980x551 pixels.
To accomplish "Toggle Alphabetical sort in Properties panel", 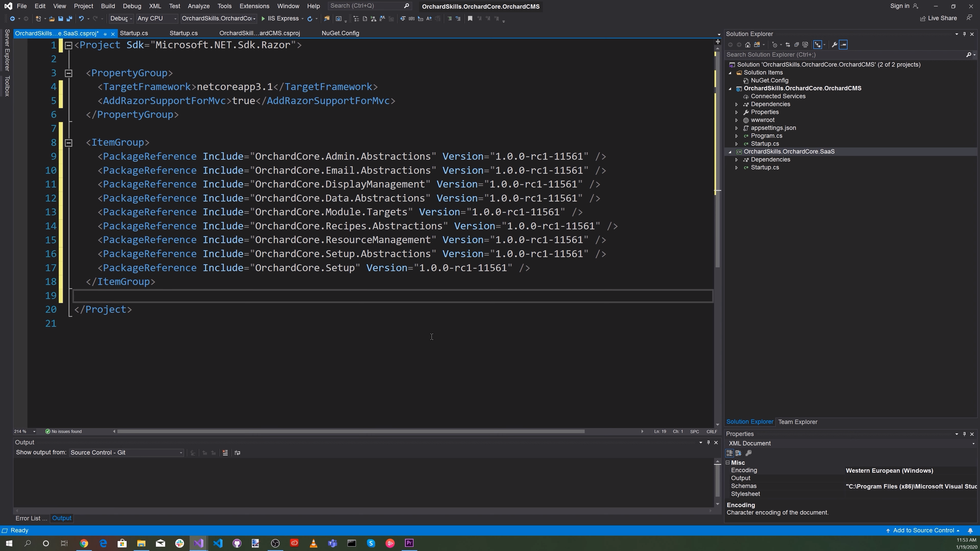I will point(738,453).
